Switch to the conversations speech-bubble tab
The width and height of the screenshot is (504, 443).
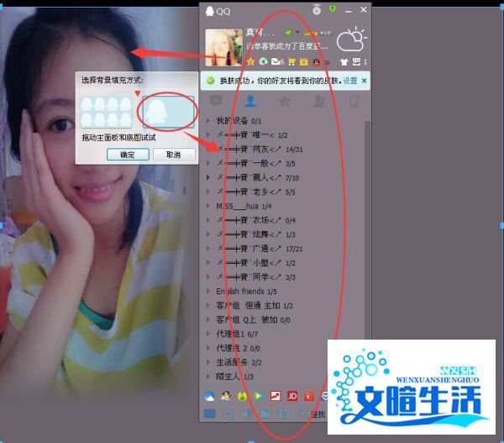(215, 101)
